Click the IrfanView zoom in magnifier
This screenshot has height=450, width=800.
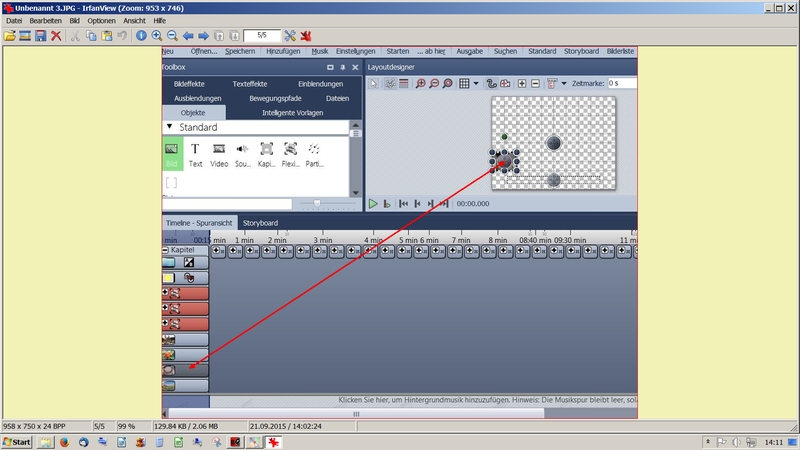point(157,35)
